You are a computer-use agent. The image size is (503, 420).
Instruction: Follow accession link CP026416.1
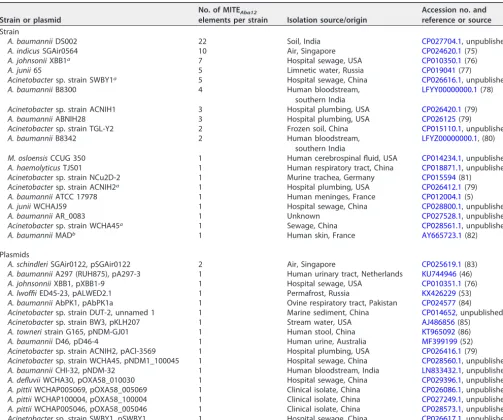click(x=442, y=351)
